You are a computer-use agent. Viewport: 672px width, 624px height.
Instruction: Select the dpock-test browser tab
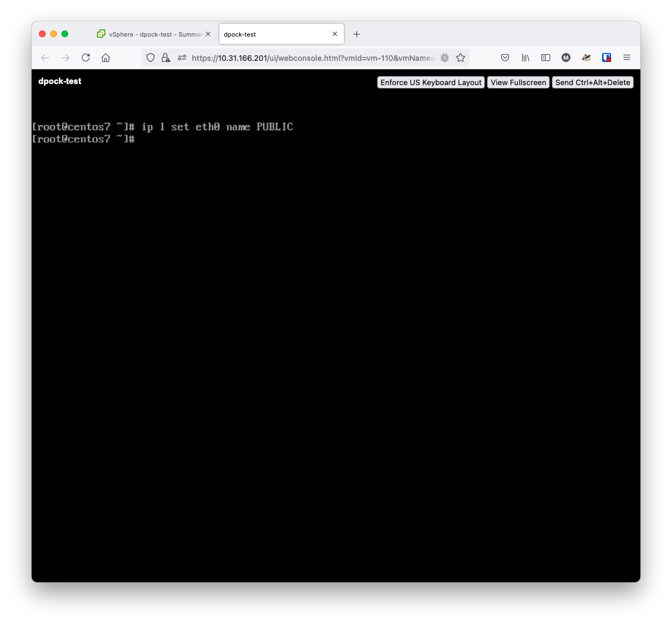281,34
